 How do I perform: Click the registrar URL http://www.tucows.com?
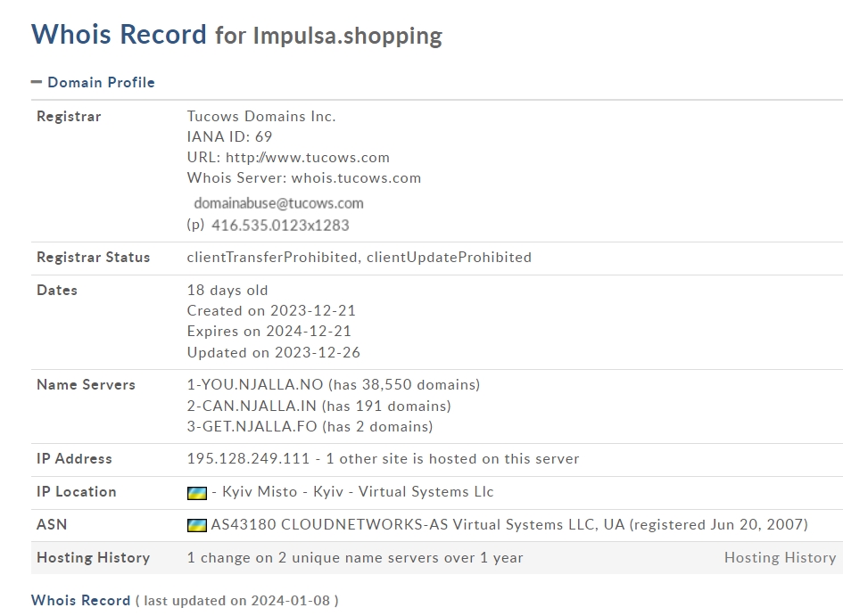point(308,158)
